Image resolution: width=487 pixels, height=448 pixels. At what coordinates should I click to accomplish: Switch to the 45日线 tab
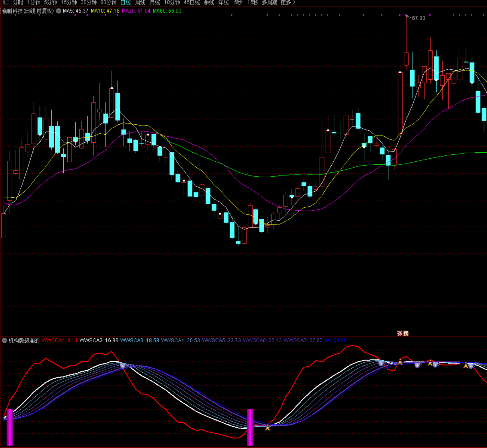[x=192, y=3]
